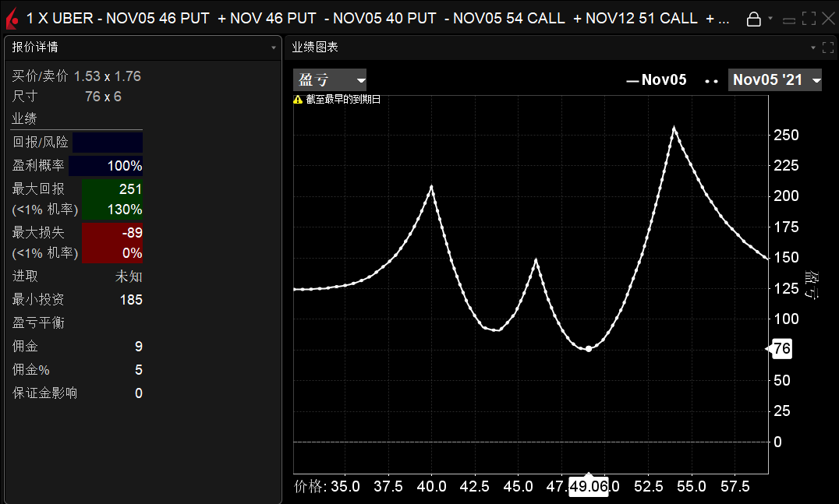Viewport: 839px width, 504px height.
Task: Click the 49.06 price marker on x-axis
Action: [589, 486]
